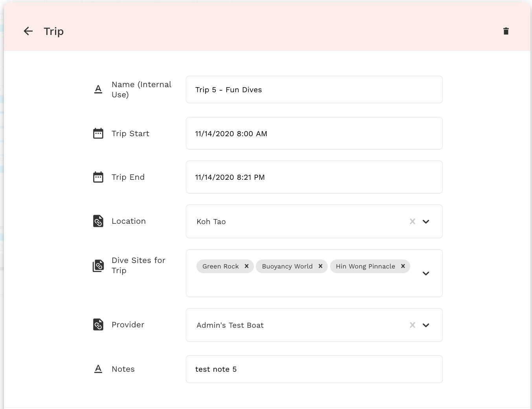Expand the Location dropdown chevron
532x409 pixels.
point(426,221)
